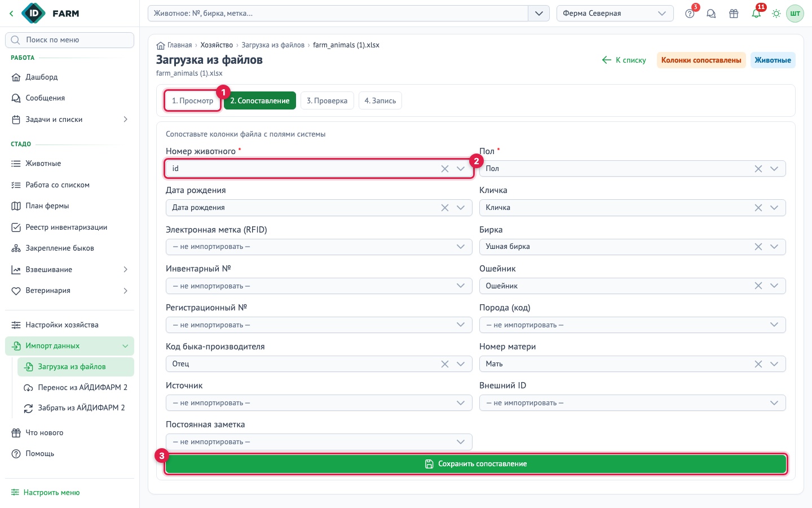
Task: Click the ID FARM logo
Action: pos(51,14)
